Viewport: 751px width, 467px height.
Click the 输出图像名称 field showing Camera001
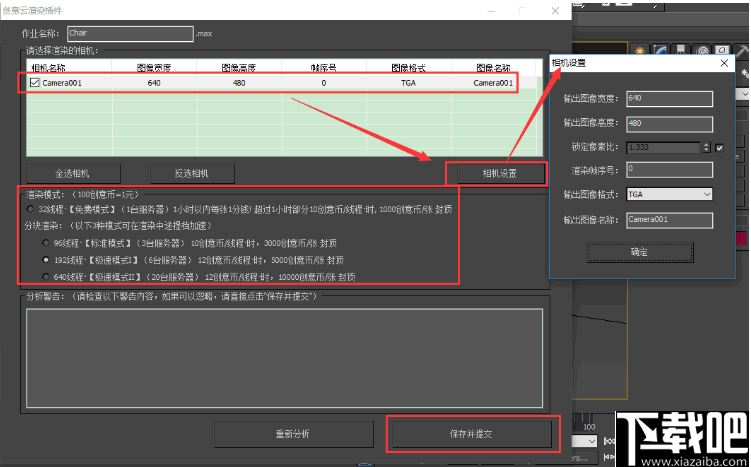[x=669, y=220]
